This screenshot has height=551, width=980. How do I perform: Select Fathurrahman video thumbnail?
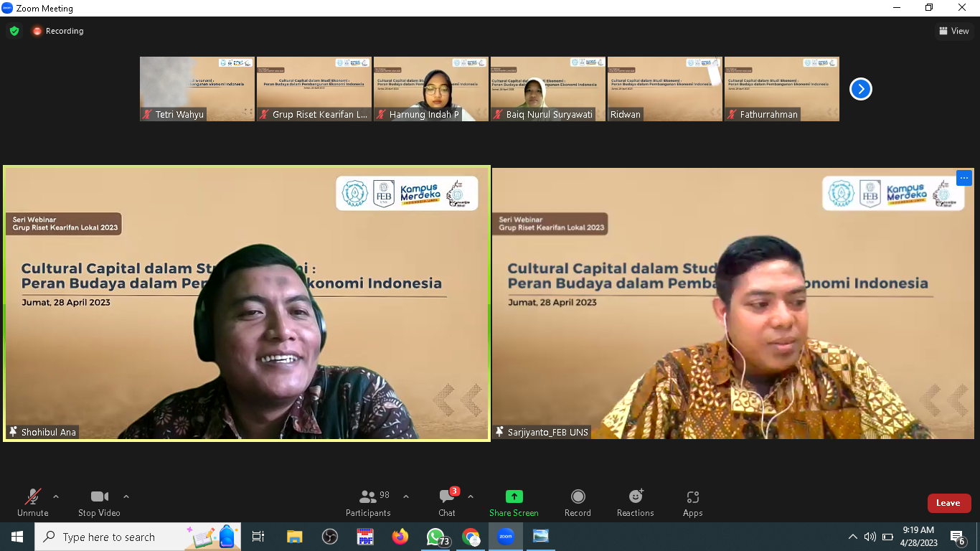(782, 89)
